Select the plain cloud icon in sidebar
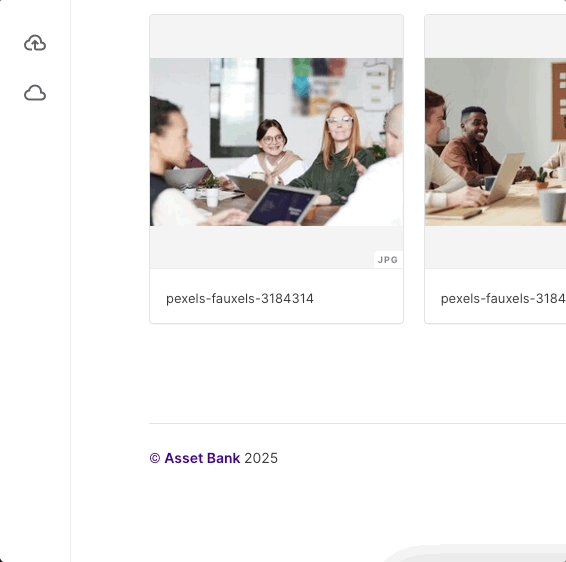This screenshot has width=566, height=562. coord(35,93)
